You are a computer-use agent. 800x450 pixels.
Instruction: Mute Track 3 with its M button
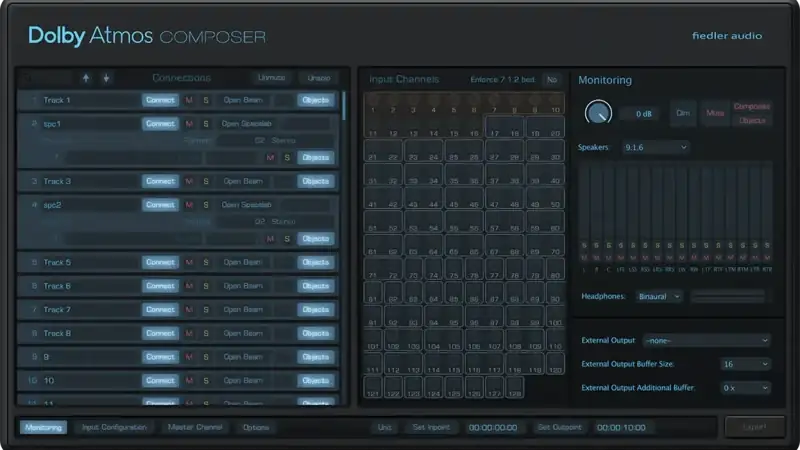pyautogui.click(x=189, y=181)
